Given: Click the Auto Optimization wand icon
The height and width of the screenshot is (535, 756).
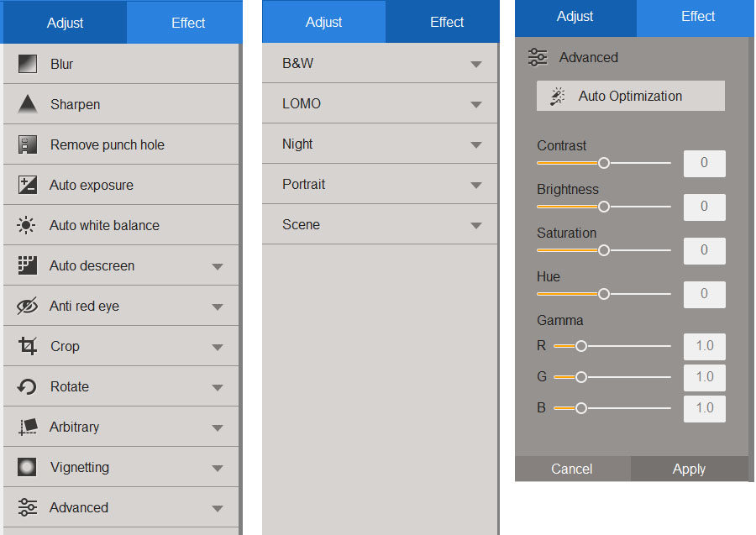Looking at the screenshot, I should coord(555,95).
